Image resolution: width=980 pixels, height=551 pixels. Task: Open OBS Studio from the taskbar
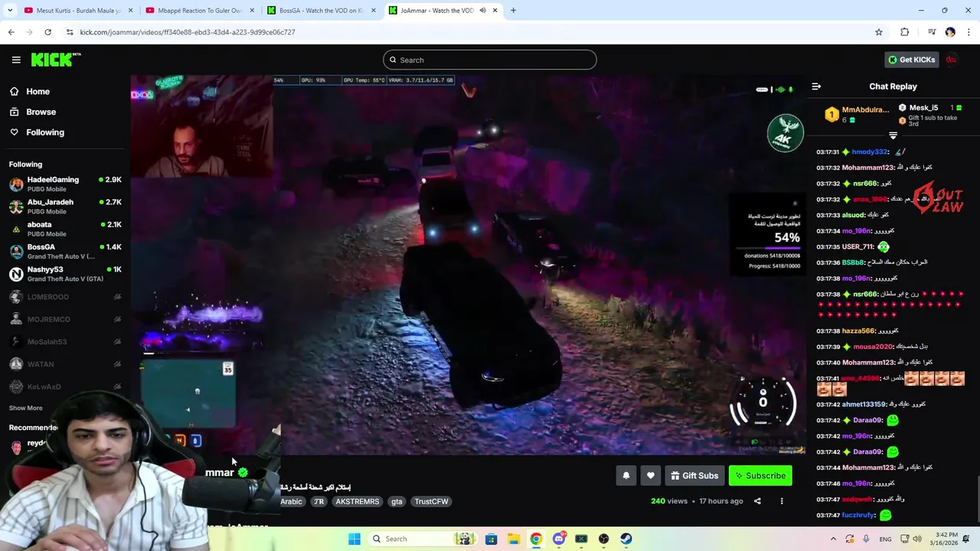(603, 539)
